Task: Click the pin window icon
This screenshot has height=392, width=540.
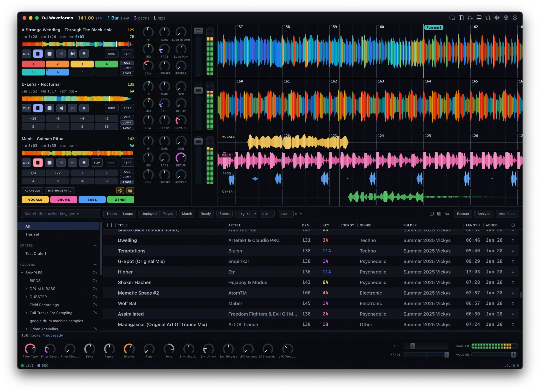Action: [515, 18]
